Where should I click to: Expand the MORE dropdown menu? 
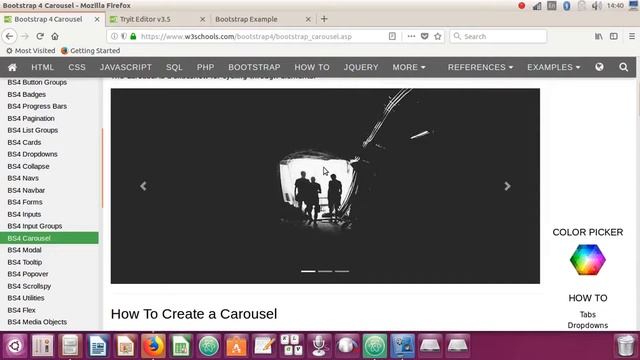pos(409,67)
